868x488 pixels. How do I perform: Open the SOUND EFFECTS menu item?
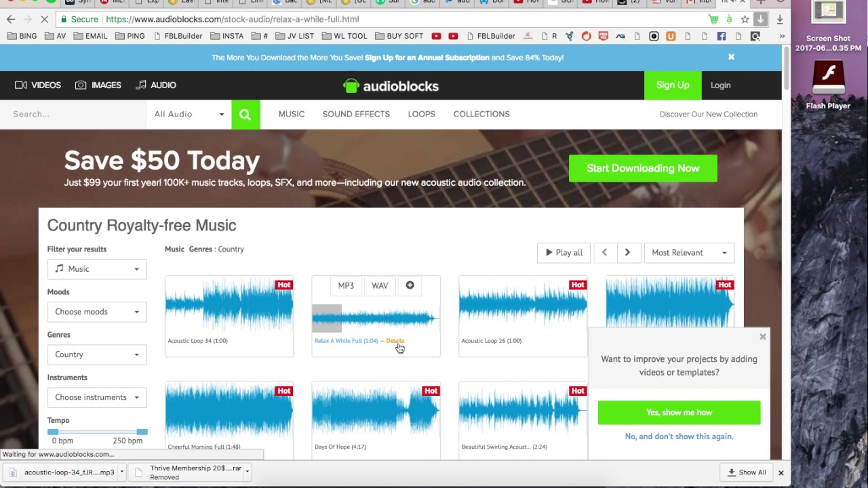click(356, 114)
